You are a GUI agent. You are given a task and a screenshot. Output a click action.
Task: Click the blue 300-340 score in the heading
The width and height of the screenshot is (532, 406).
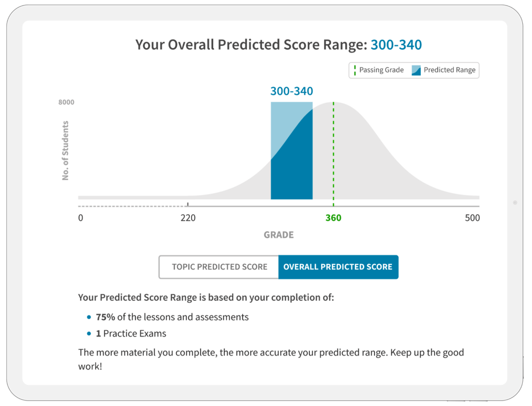click(396, 44)
